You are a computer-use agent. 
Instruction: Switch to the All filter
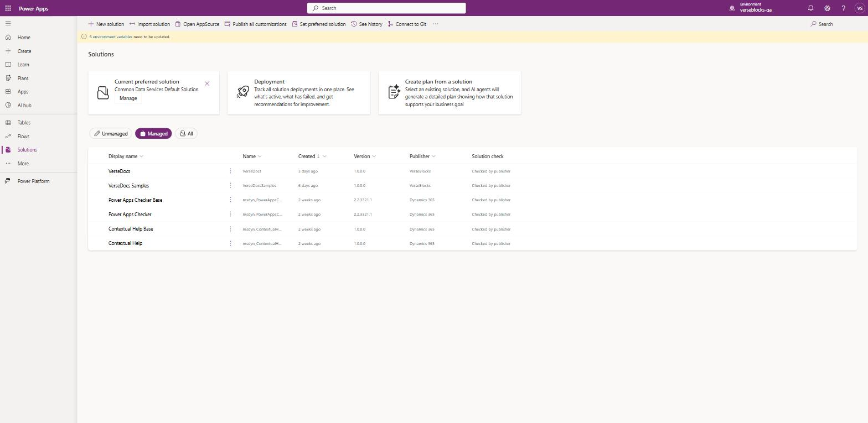click(187, 134)
